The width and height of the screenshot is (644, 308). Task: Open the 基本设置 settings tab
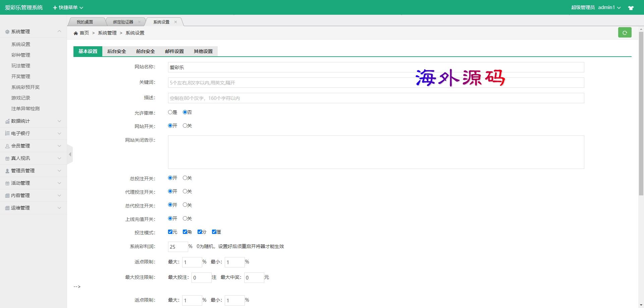tap(88, 51)
